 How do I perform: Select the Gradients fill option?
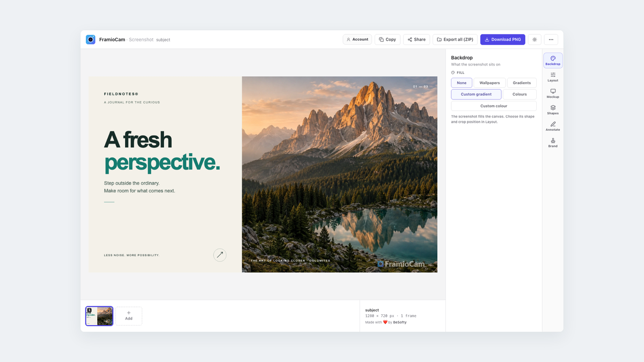pos(522,83)
